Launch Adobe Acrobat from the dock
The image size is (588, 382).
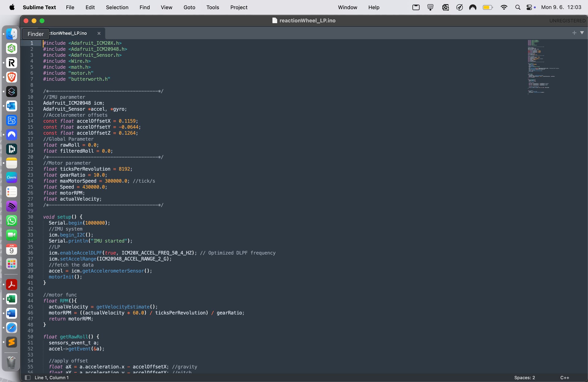pyautogui.click(x=12, y=285)
